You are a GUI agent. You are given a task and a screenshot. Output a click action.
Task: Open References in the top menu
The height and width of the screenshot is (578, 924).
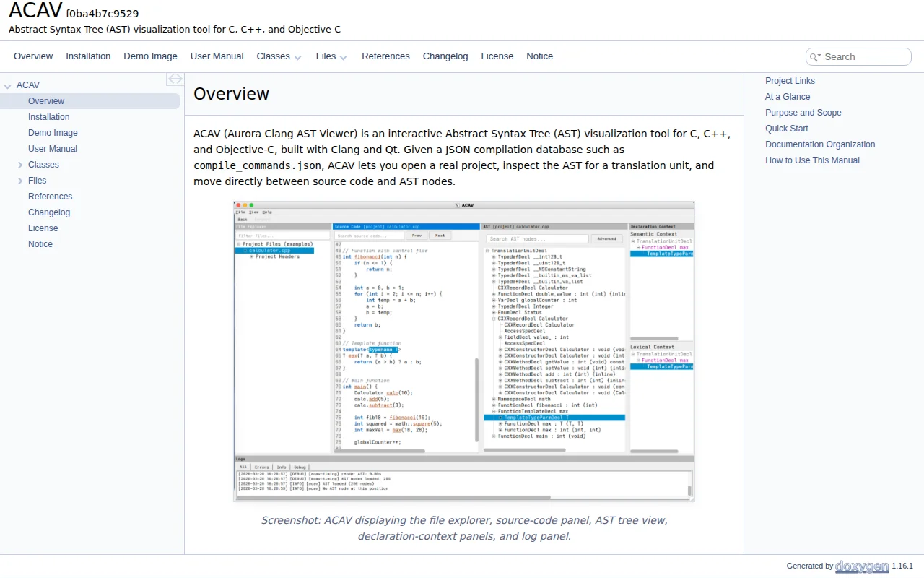pos(385,56)
